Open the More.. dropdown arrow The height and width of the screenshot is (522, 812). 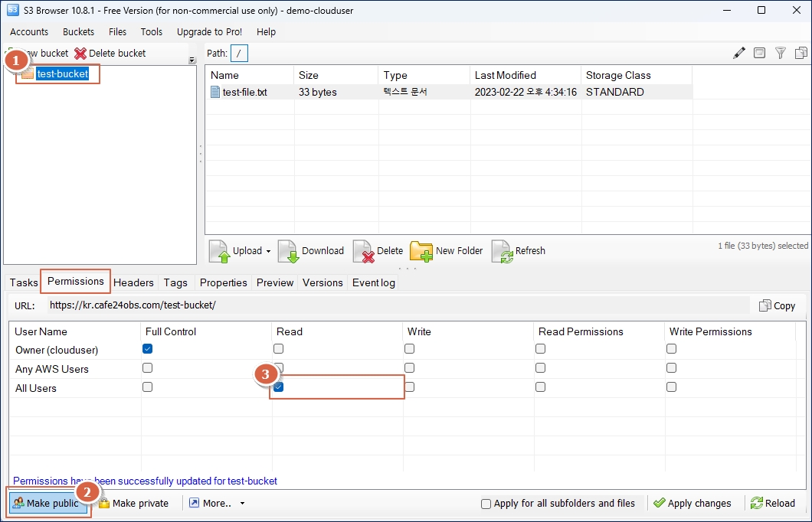coord(243,504)
